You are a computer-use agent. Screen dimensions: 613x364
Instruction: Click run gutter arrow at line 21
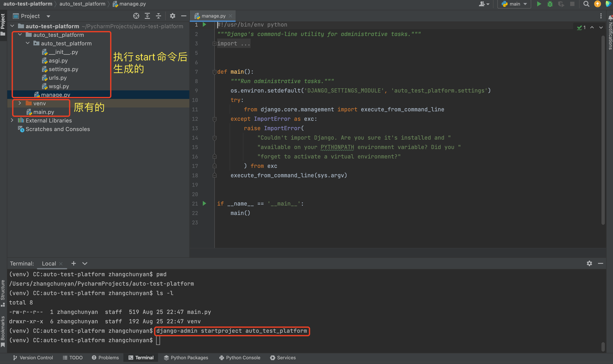[204, 203]
